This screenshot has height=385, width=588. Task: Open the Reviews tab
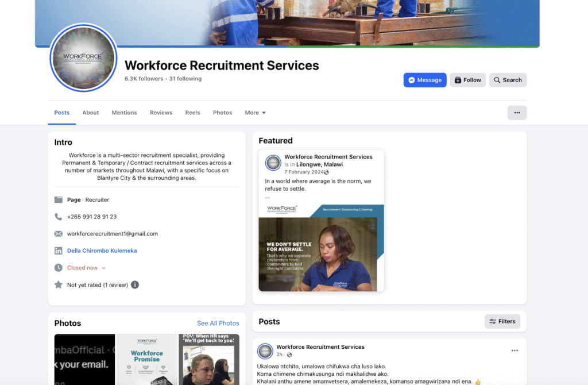(x=161, y=113)
